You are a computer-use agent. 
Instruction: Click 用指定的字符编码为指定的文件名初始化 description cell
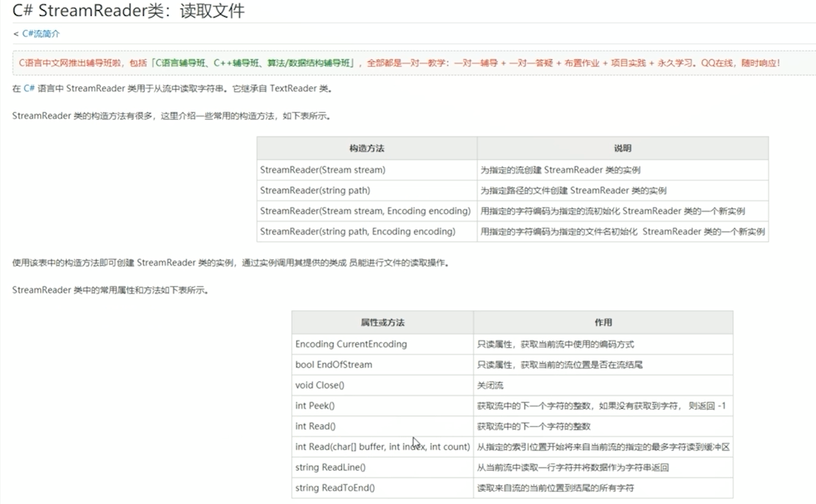click(623, 231)
